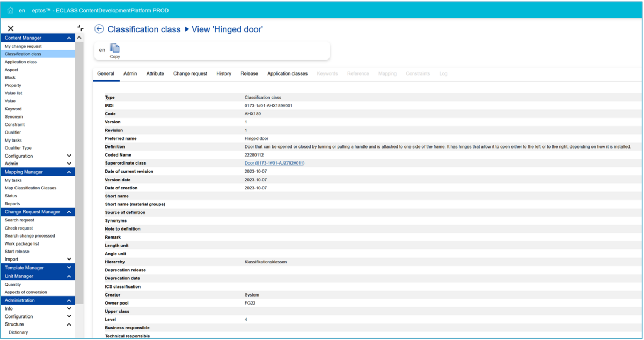The height and width of the screenshot is (340, 644).
Task: Click the home icon in top bar
Action: 10,10
